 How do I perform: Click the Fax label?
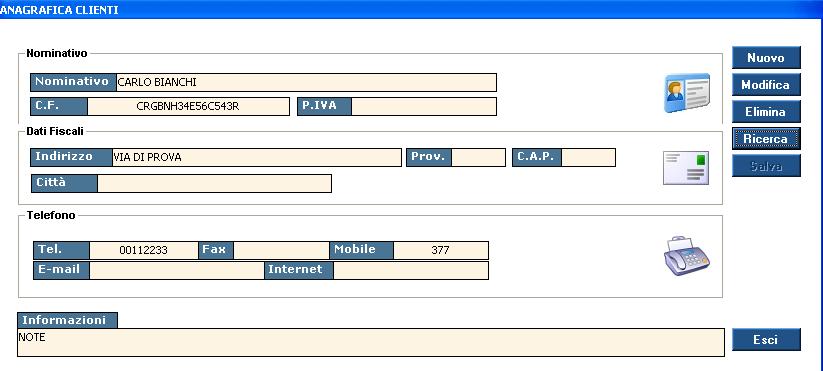(x=216, y=250)
